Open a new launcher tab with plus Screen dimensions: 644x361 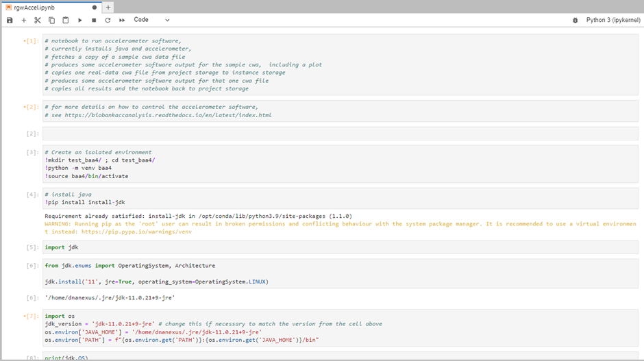point(108,8)
